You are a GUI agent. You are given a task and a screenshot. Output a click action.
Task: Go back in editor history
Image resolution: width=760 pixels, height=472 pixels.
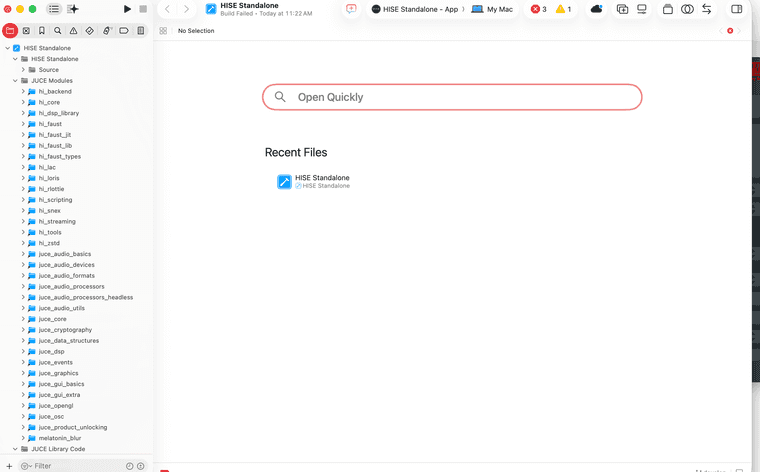[167, 9]
